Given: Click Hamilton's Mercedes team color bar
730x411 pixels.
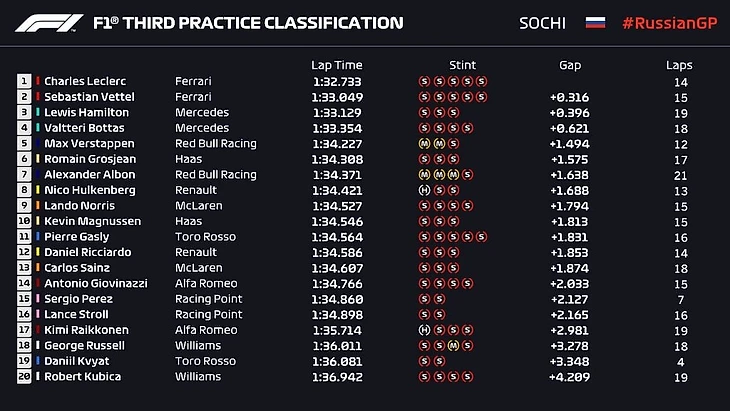Looking at the screenshot, I should [38, 112].
